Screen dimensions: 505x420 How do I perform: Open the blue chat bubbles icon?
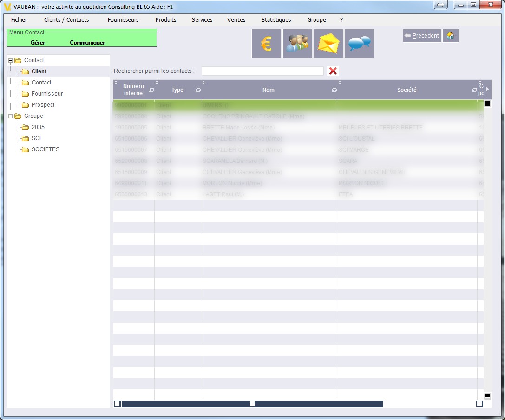pos(359,44)
